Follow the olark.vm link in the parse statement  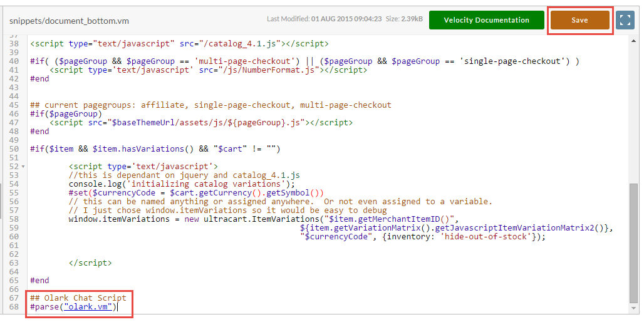pyautogui.click(x=88, y=307)
